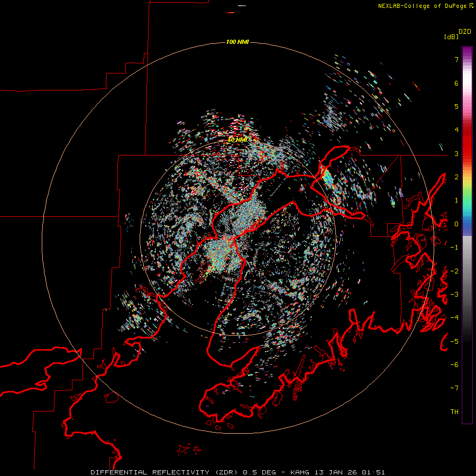Image resolution: width=476 pixels, height=476 pixels.
Task: Click the -6 value on the color scale
Action: 454,365
